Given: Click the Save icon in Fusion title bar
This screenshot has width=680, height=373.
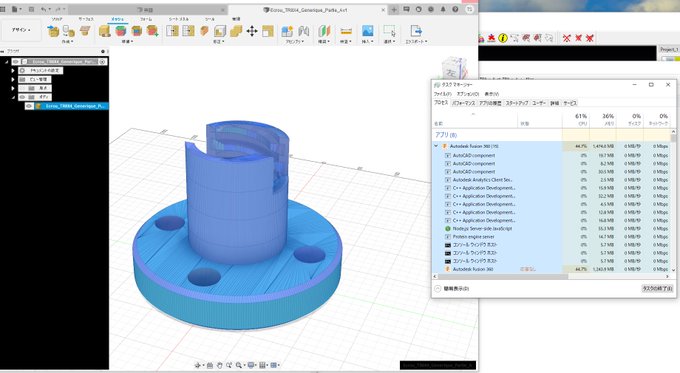Looking at the screenshot, I should 31,9.
